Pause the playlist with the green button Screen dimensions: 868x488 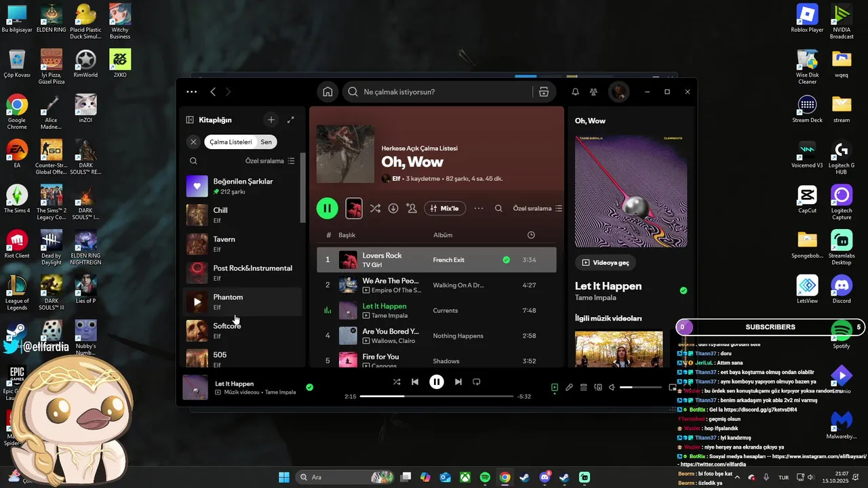coord(327,208)
